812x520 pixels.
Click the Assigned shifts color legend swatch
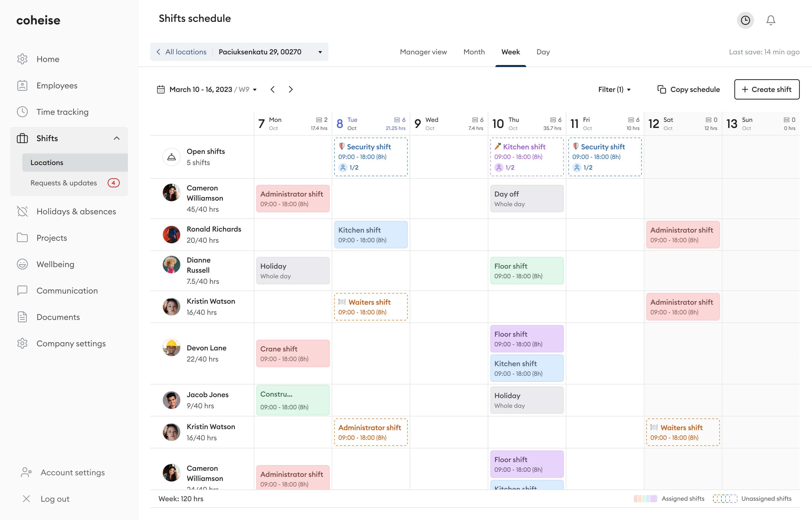pos(645,499)
